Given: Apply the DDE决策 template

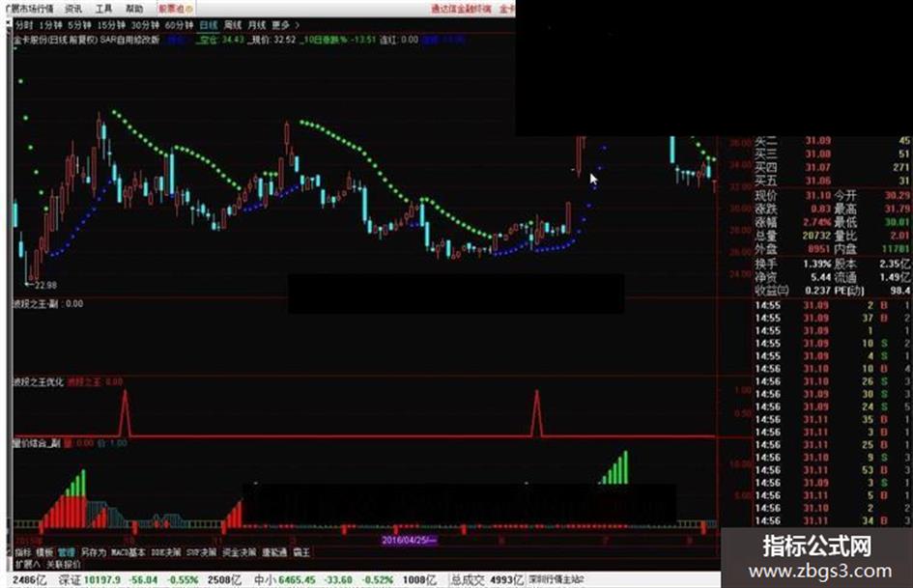Looking at the screenshot, I should click(166, 552).
